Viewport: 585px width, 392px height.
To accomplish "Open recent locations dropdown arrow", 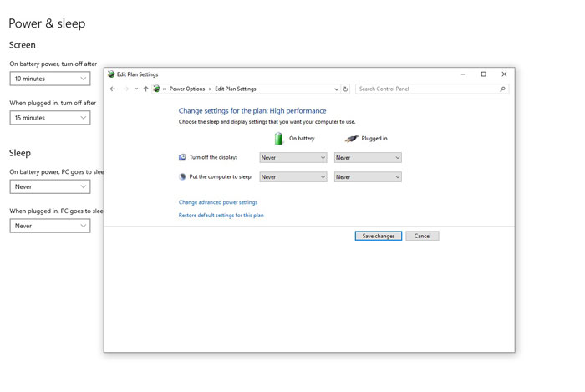I will 136,89.
